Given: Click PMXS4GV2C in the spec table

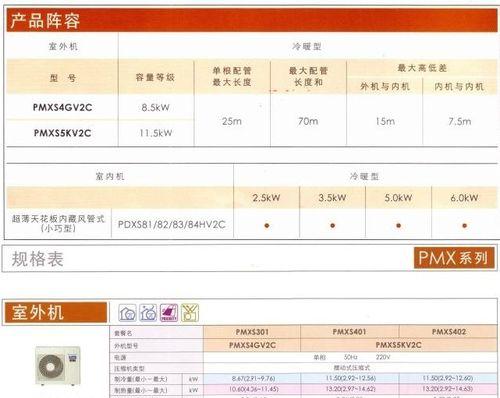Looking at the screenshot, I should 252,345.
